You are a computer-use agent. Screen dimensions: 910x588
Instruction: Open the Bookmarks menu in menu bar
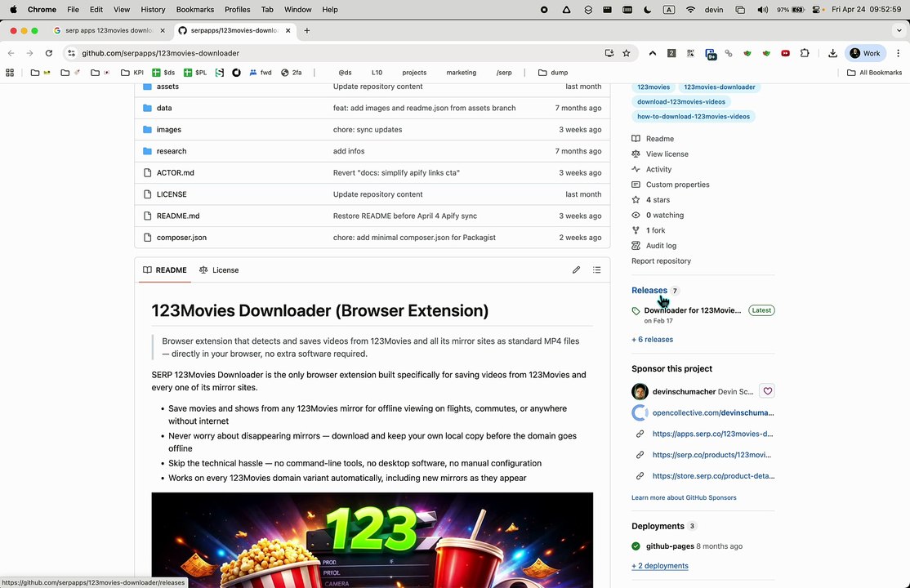click(x=195, y=9)
